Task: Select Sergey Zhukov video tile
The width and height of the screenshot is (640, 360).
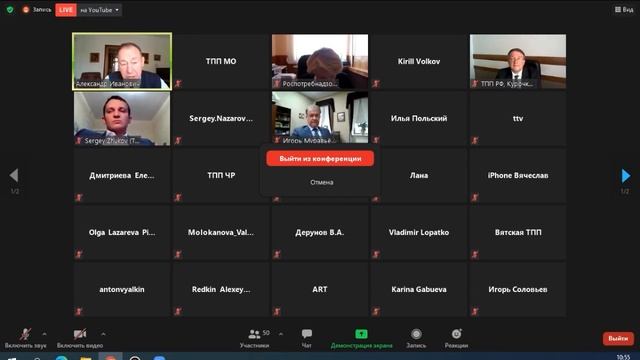Action: point(122,118)
